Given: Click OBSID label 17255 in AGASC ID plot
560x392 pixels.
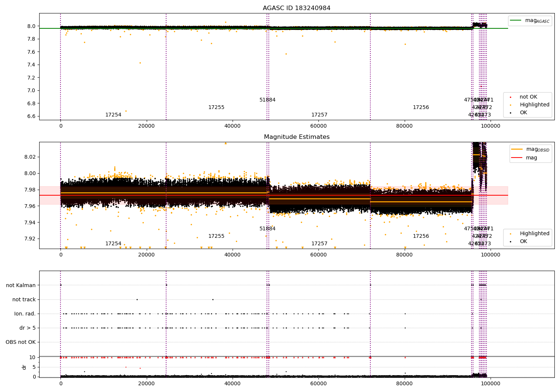Looking at the screenshot, I should (x=216, y=108).
